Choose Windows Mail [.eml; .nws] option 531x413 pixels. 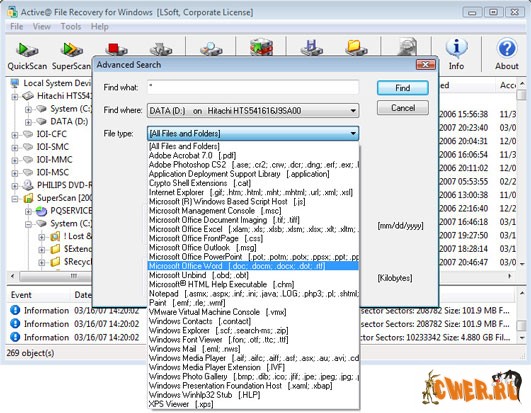[x=253, y=349]
